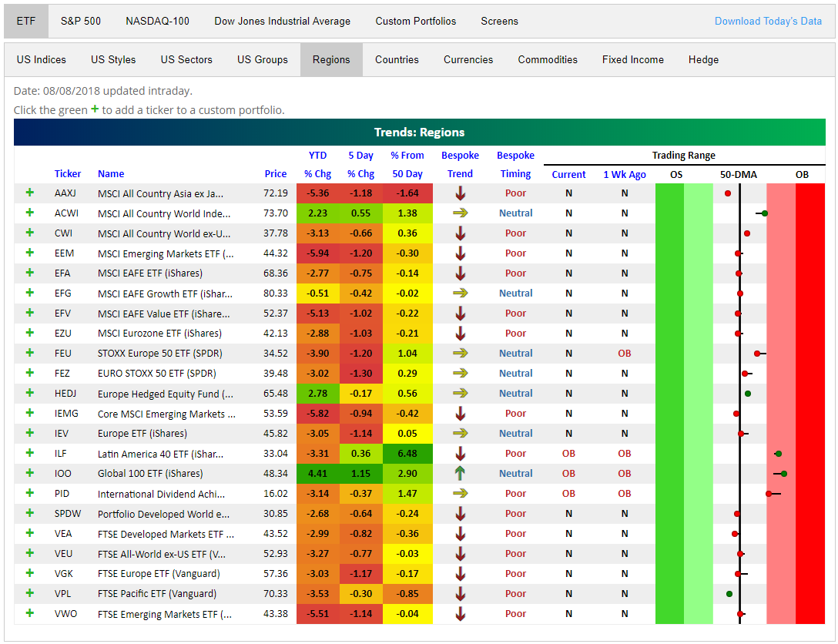The image size is (838, 644).
Task: Sort table by Price column header
Action: pyautogui.click(x=275, y=174)
